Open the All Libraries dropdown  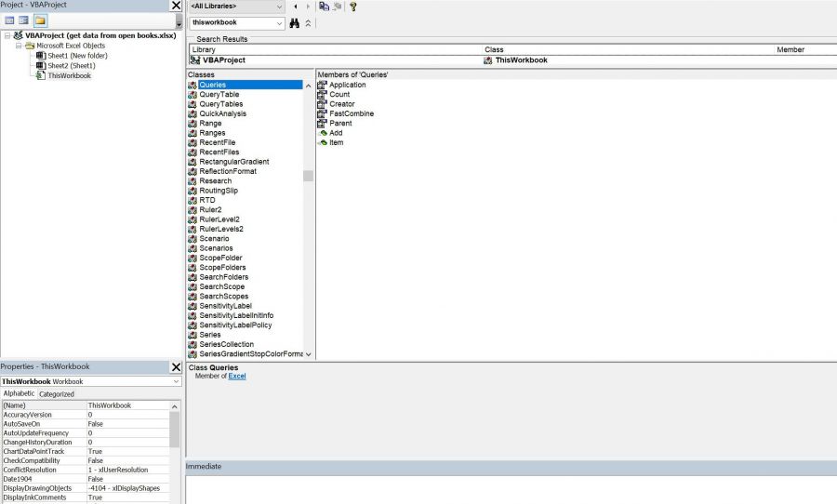pyautogui.click(x=279, y=7)
